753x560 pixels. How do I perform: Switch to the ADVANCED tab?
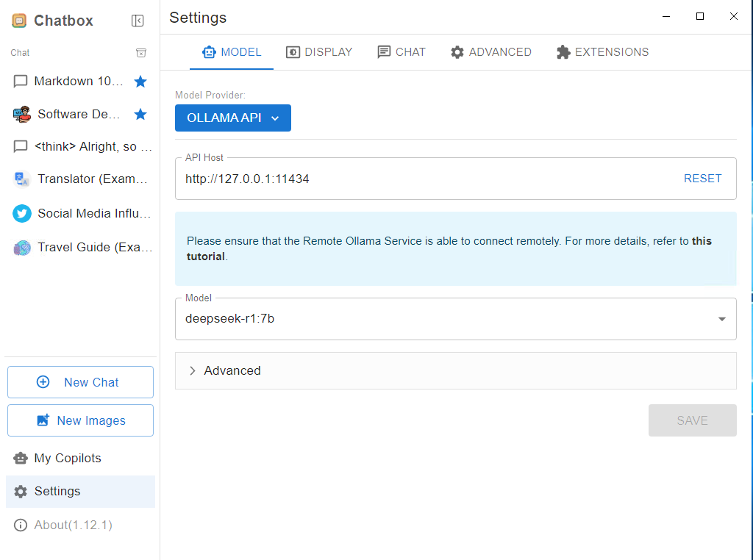(x=490, y=52)
